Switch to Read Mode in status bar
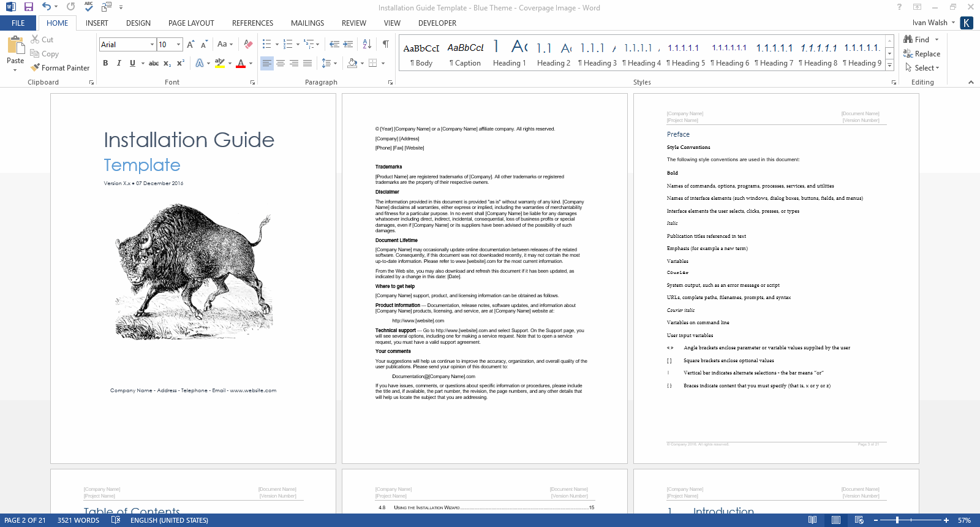The image size is (980, 527). click(x=812, y=520)
